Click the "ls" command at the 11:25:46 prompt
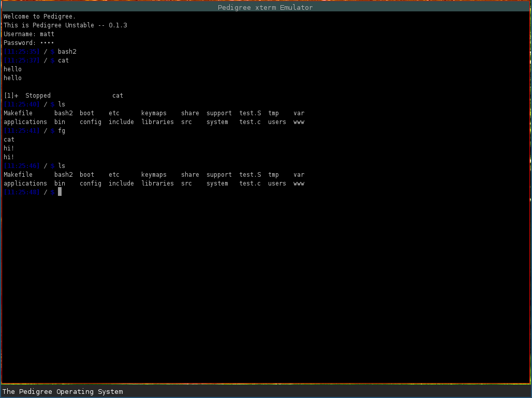Image resolution: width=532 pixels, height=398 pixels. (62, 166)
